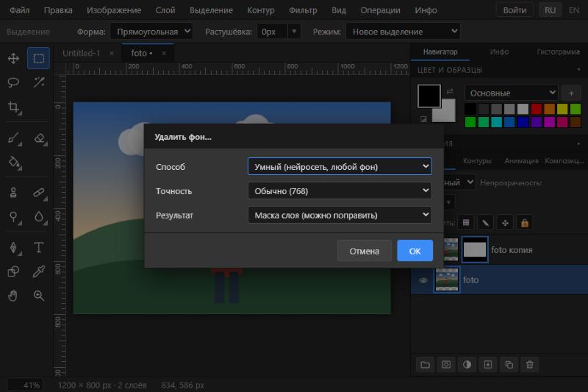Select the Crop tool

[x=13, y=107]
